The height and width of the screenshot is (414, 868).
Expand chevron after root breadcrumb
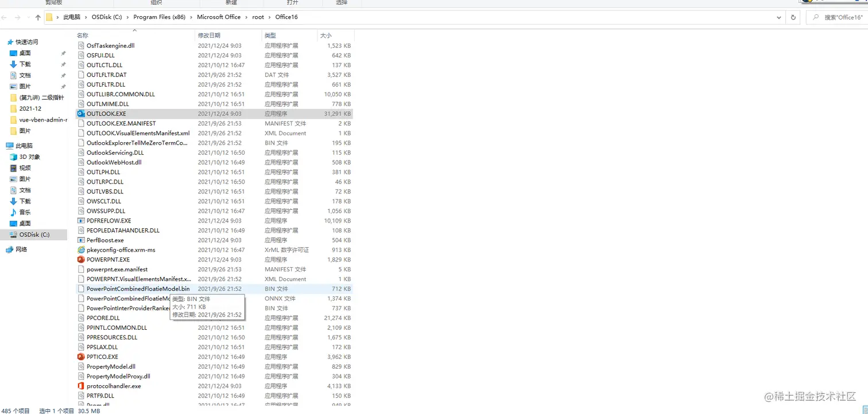pos(270,17)
